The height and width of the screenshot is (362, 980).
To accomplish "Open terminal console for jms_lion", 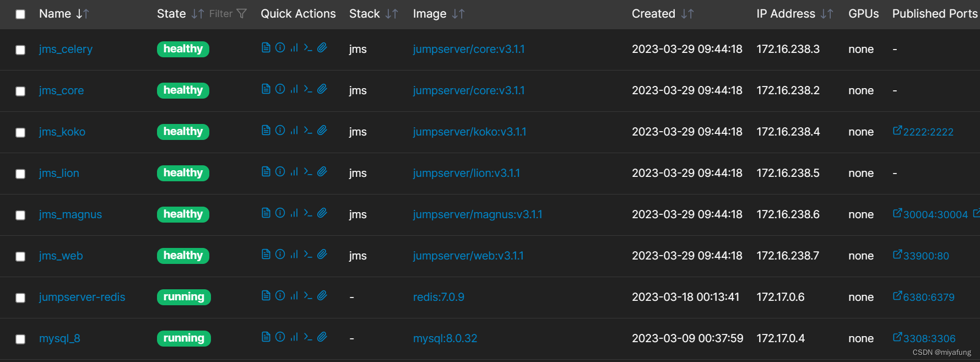I will point(308,171).
